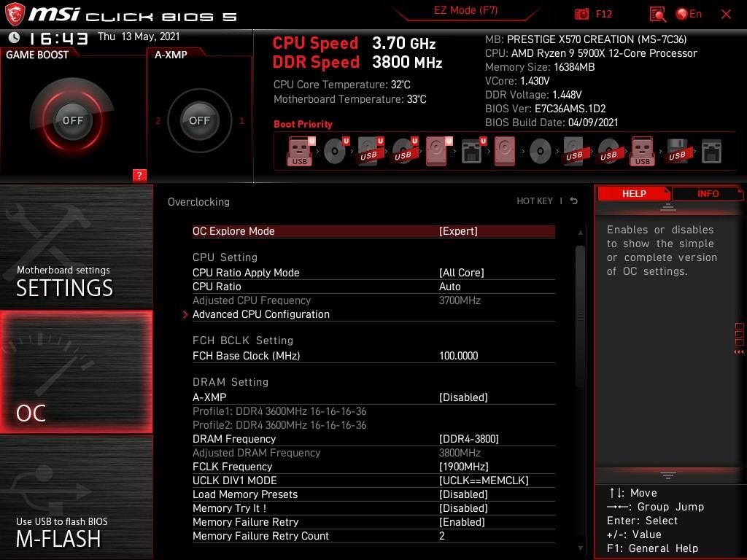Select the legacy CD/DVD boot icon without U badge
747x560 pixels.
[541, 152]
